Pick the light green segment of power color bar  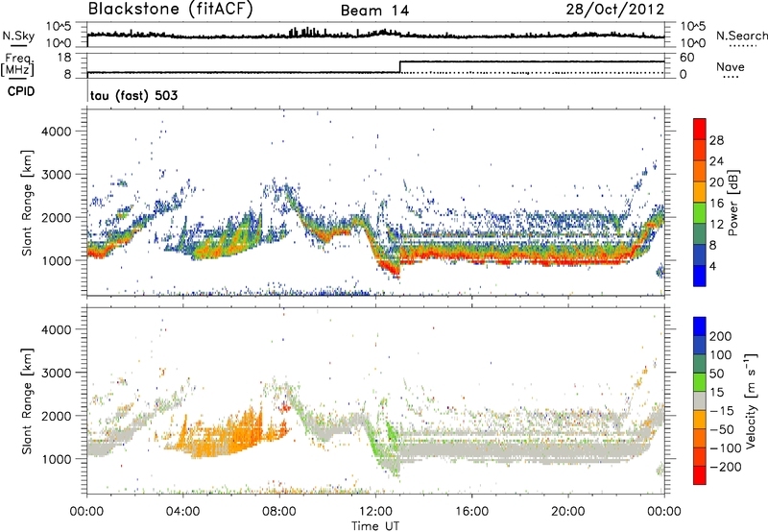[x=700, y=213]
